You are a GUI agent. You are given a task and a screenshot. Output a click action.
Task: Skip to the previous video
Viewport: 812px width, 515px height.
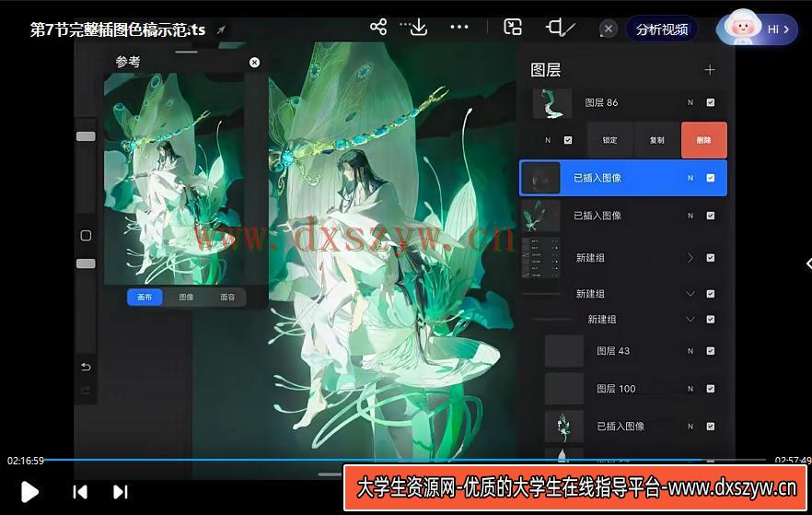coord(80,492)
